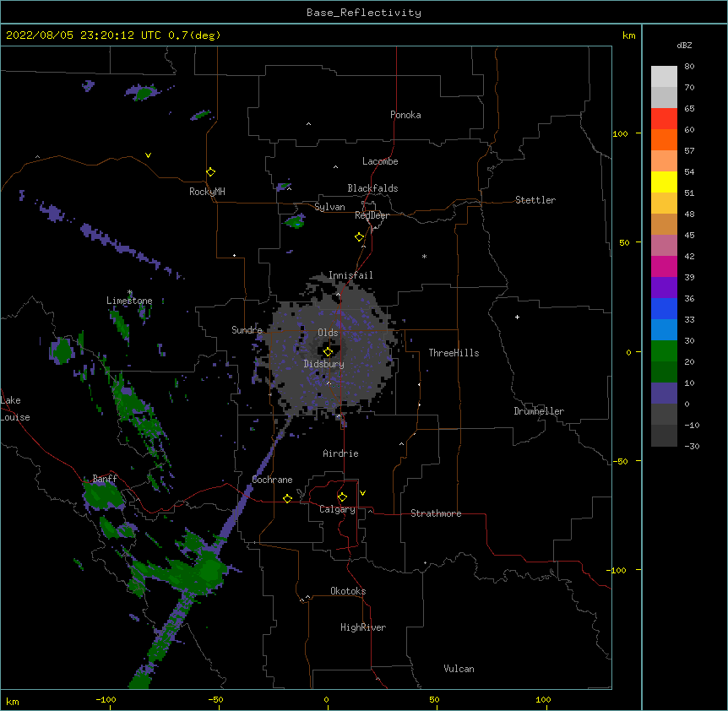Click the Airdrie city label

[341, 453]
